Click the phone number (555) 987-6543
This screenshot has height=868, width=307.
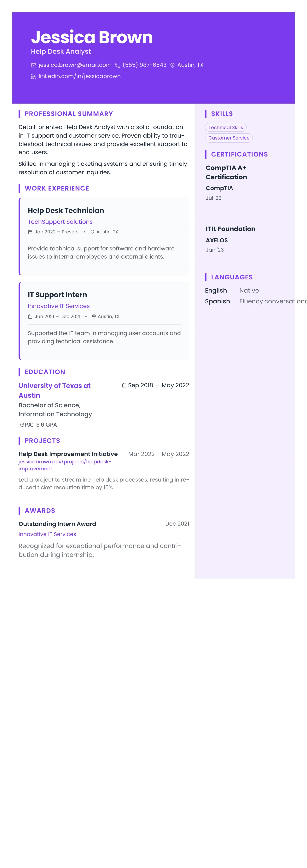tap(144, 65)
